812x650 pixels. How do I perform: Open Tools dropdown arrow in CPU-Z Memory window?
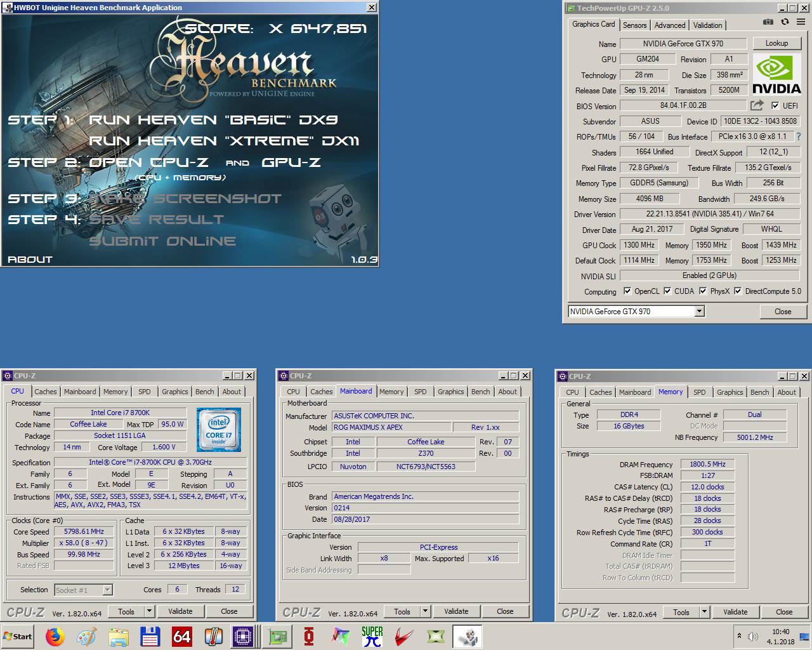(704, 613)
